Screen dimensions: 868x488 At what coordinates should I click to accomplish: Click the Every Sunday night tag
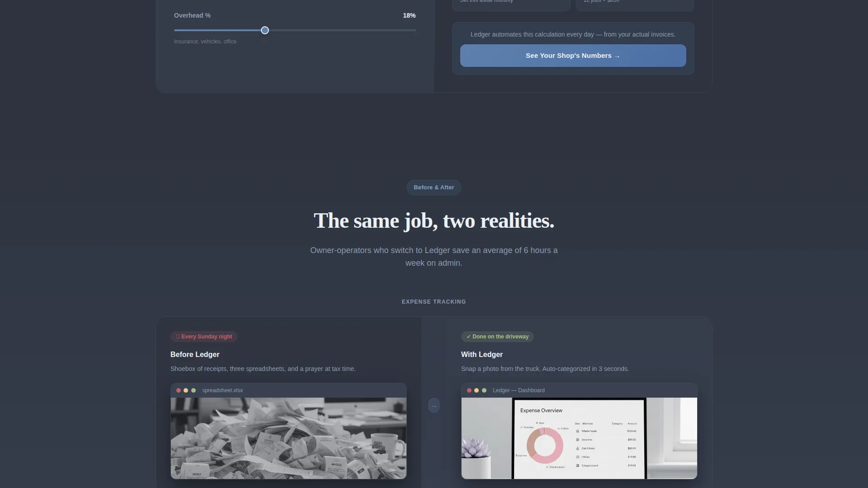tap(204, 337)
